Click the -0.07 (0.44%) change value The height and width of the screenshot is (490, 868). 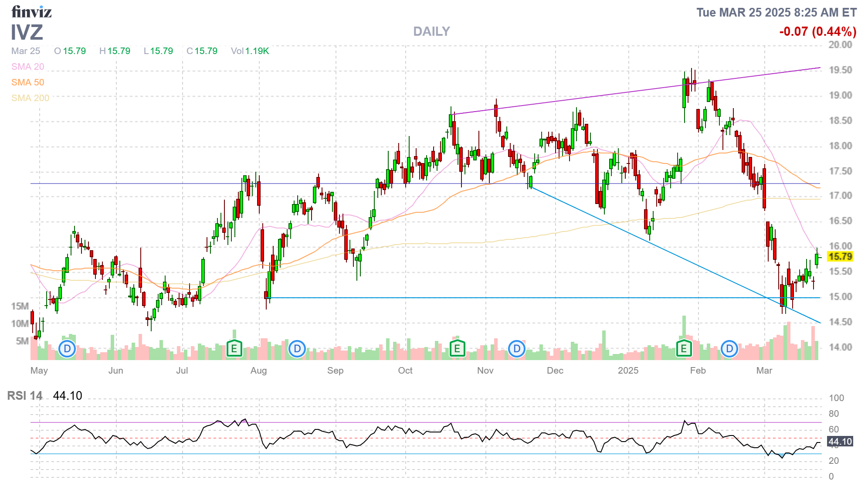point(817,31)
